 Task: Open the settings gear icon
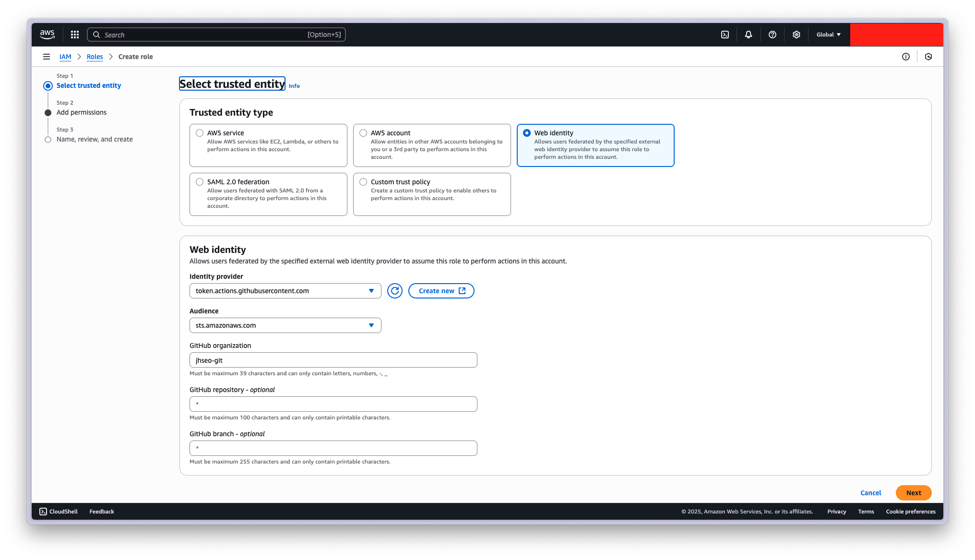point(797,35)
